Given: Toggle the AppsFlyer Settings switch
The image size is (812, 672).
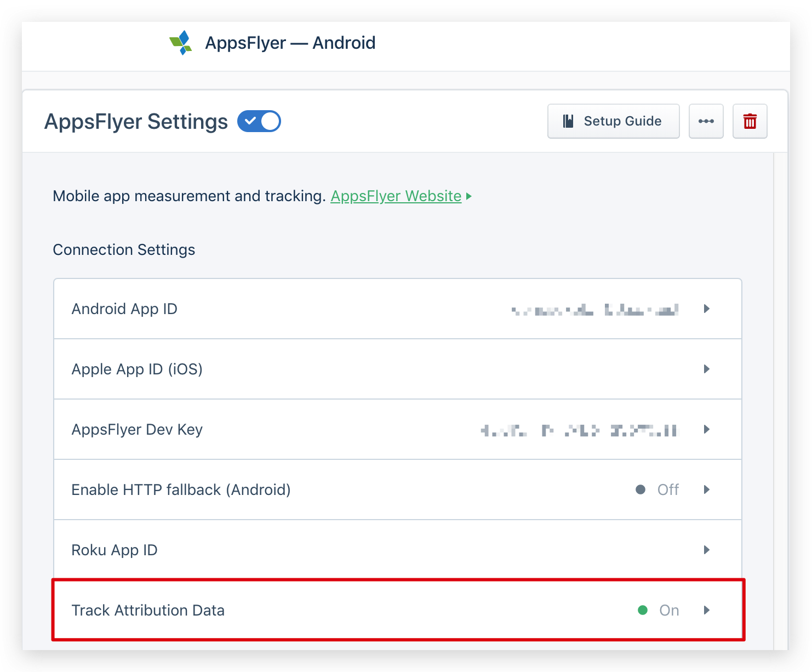Looking at the screenshot, I should (x=259, y=121).
